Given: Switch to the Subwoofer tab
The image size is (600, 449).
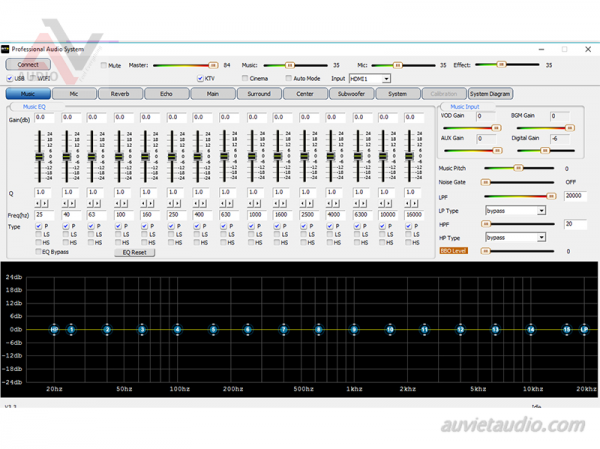Looking at the screenshot, I should (x=351, y=94).
